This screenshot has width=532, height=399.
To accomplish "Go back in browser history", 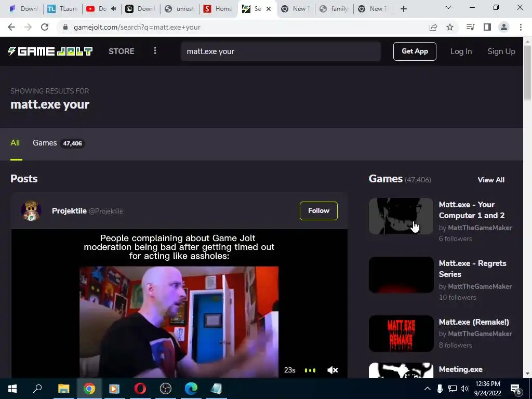I will click(x=11, y=27).
